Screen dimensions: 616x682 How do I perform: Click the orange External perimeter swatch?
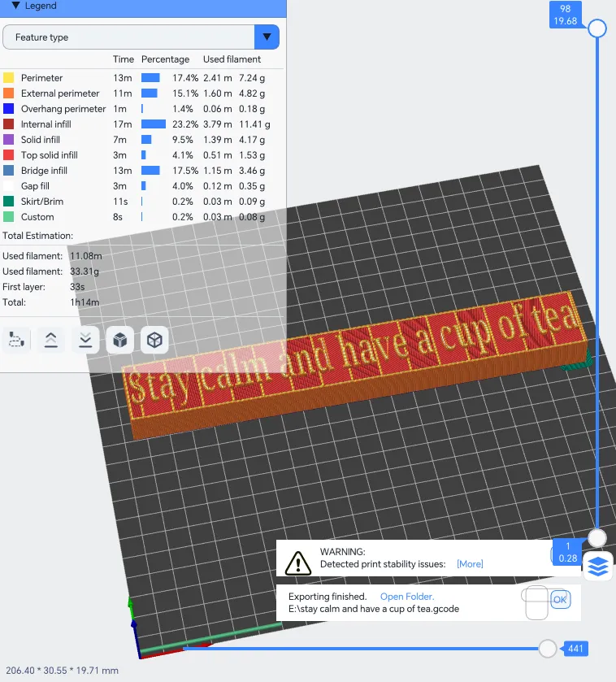[x=8, y=93]
